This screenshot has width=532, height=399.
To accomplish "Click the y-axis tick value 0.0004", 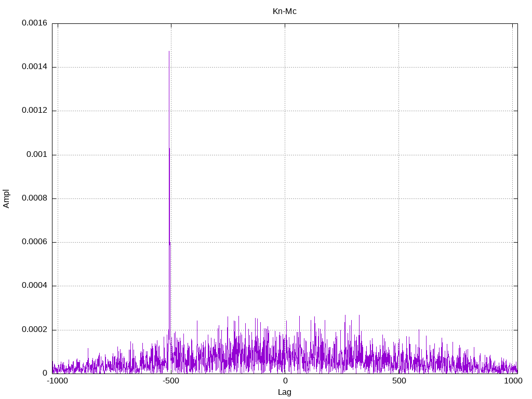I will (35, 285).
